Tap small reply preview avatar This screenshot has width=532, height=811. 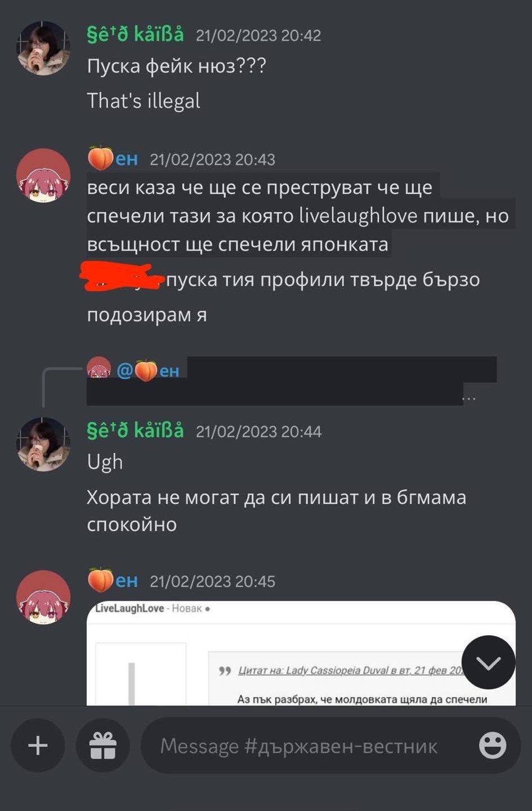click(x=99, y=368)
